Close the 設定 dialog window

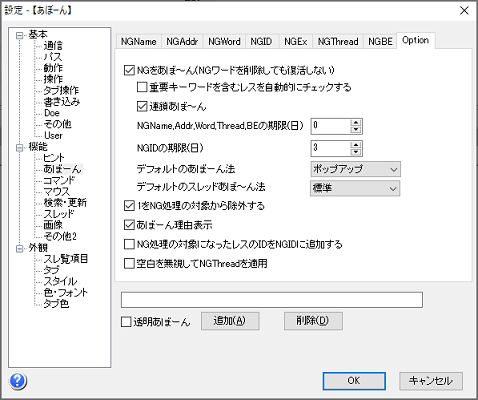coord(464,11)
